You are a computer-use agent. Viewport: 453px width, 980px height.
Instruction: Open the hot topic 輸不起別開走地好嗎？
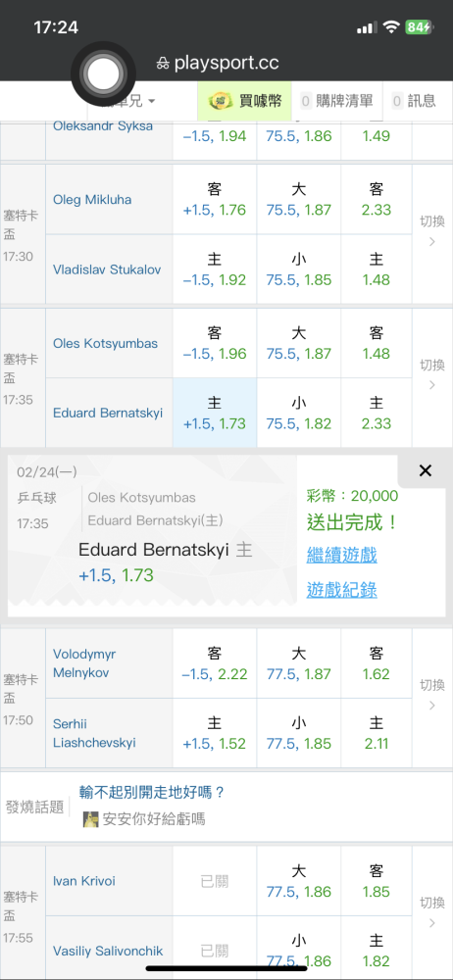[152, 793]
